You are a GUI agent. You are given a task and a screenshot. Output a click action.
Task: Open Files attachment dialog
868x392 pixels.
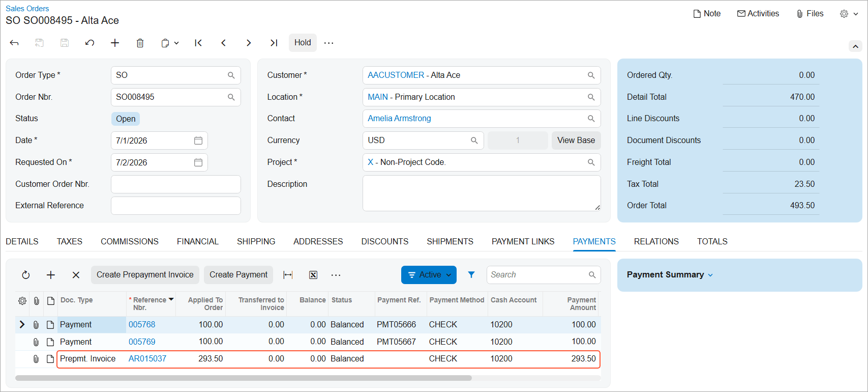tap(810, 14)
